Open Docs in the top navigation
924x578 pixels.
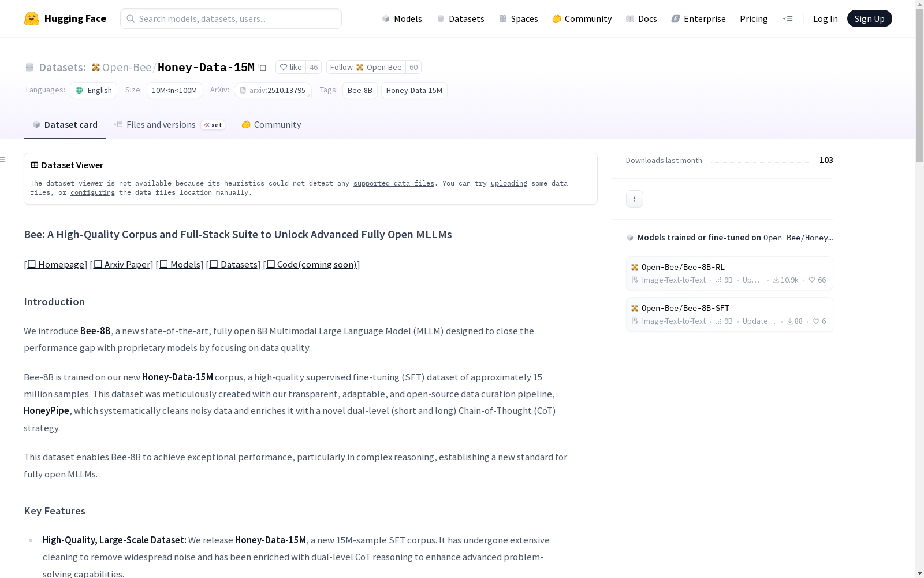pyautogui.click(x=641, y=18)
